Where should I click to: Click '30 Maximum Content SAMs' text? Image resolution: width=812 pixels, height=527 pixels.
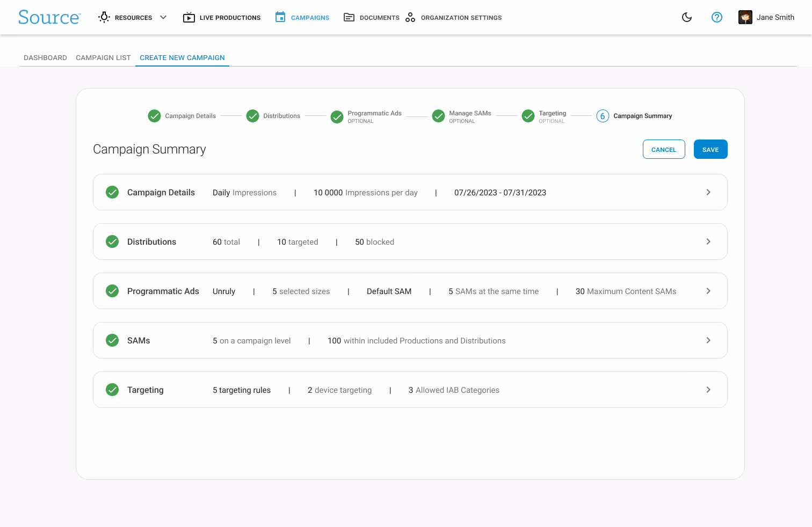click(626, 291)
